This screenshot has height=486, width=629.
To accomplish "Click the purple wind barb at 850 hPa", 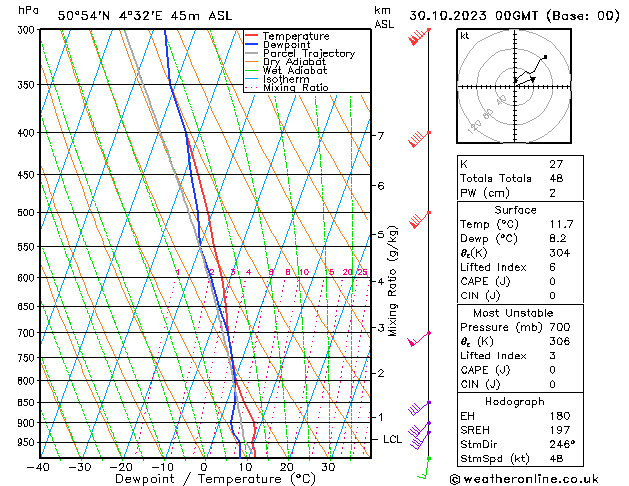I will tap(420, 408).
